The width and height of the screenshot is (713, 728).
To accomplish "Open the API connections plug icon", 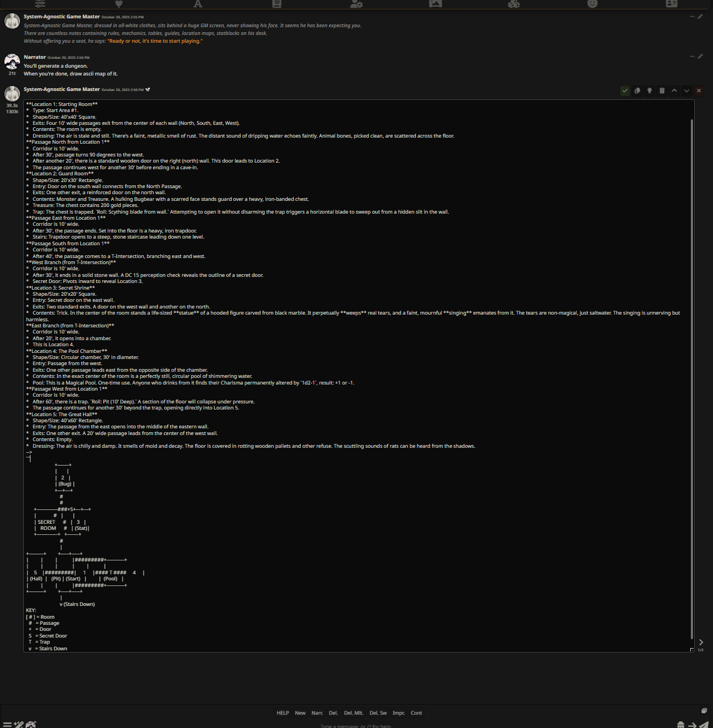I will (119, 3).
